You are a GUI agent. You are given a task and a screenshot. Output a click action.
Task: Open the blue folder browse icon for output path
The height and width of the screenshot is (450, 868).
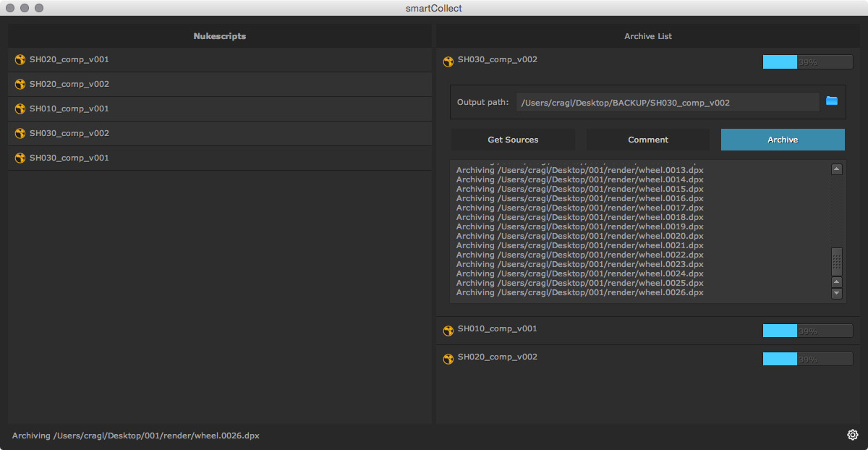tap(832, 101)
